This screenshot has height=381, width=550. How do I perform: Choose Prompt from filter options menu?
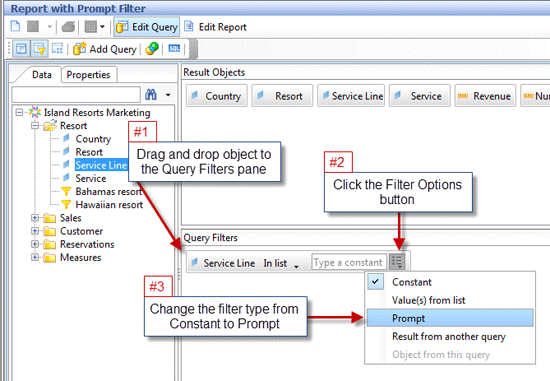click(x=450, y=318)
